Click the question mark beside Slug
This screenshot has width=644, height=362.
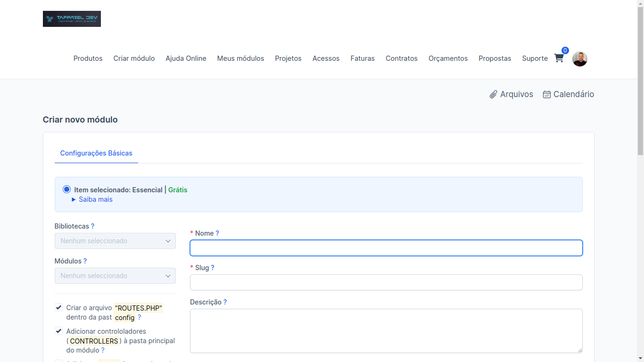click(x=213, y=267)
